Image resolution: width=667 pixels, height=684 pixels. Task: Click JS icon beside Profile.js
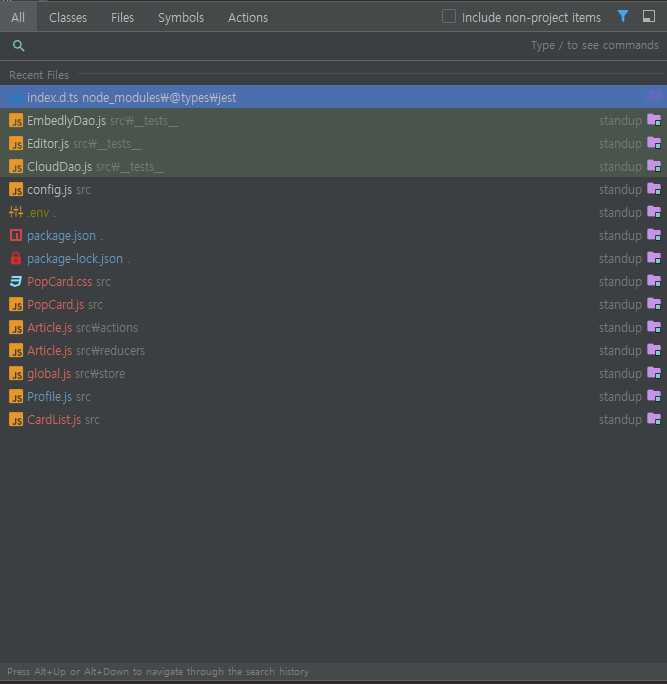[x=16, y=397]
